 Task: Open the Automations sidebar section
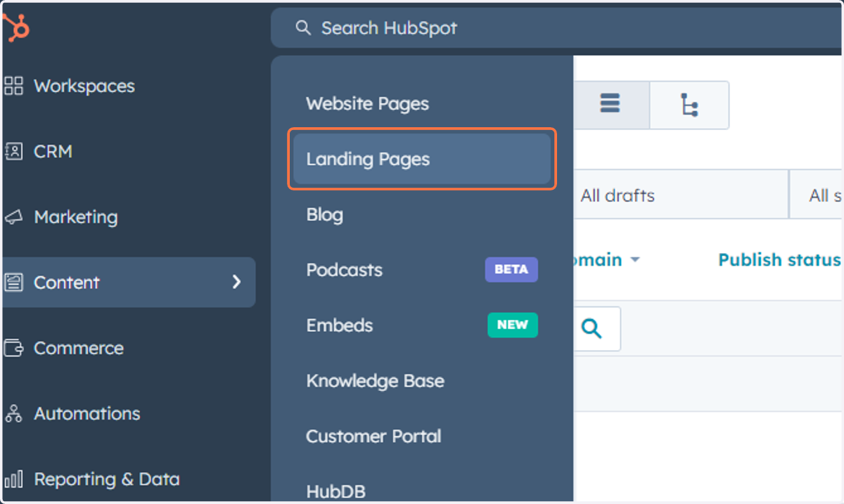(87, 413)
